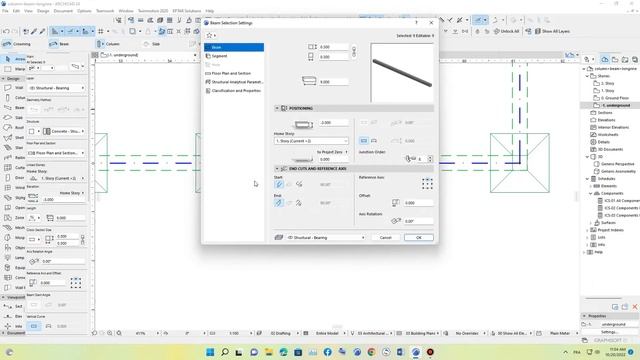Select the Railing tool in the toolbox
The height and width of the screenshot is (360, 640).
tap(14, 158)
